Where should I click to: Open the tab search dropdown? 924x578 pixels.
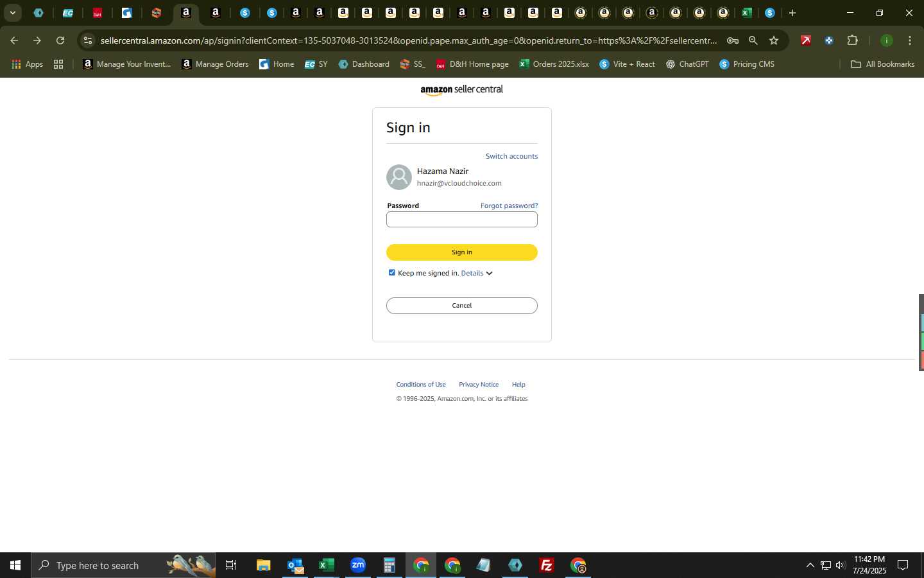12,13
